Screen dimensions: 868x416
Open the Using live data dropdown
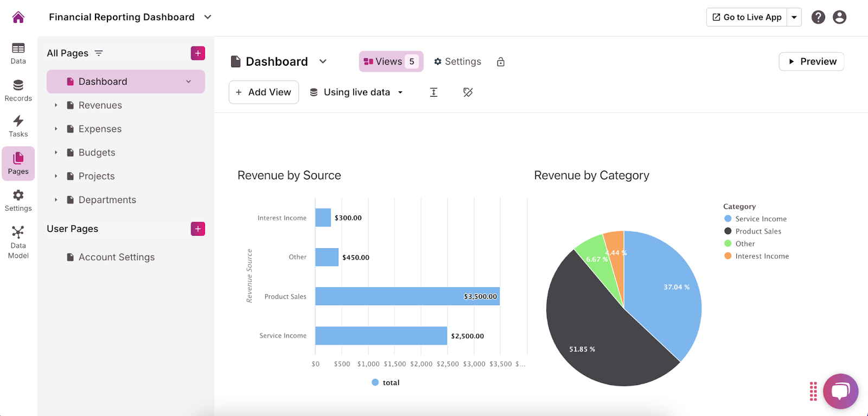click(x=356, y=92)
